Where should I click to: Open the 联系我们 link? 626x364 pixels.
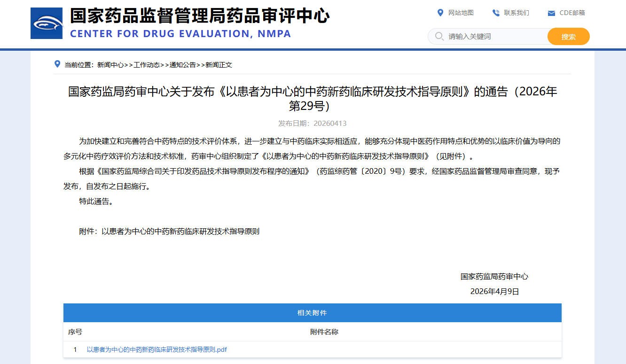click(516, 13)
